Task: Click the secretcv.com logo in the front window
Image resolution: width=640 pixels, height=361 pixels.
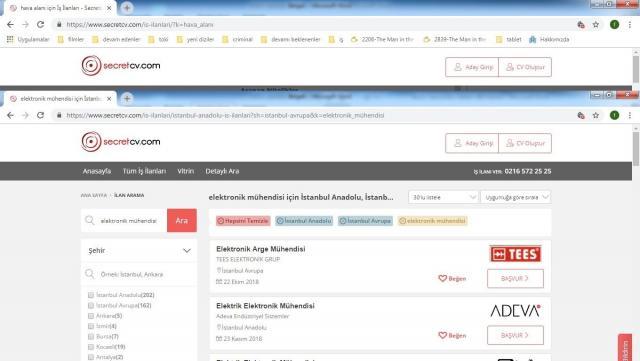Action: pyautogui.click(x=121, y=142)
